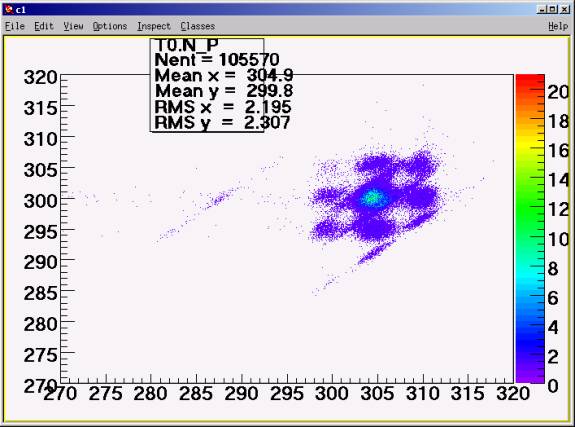
Task: Open the Inspect menu
Action: (154, 26)
